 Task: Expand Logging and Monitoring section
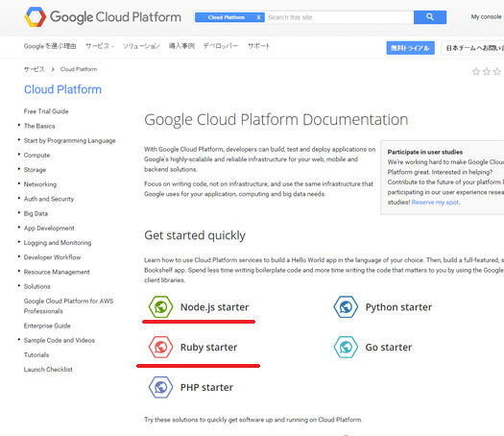[x=58, y=243]
